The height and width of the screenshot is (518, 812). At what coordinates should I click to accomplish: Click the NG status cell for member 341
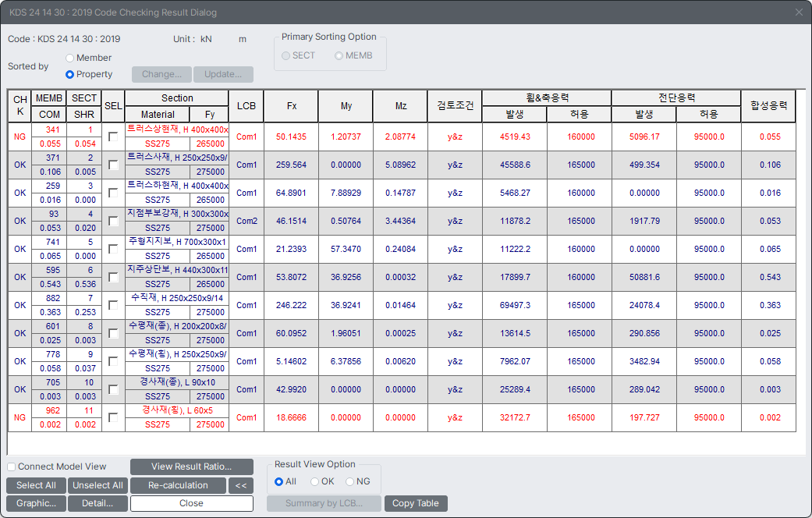[x=20, y=137]
